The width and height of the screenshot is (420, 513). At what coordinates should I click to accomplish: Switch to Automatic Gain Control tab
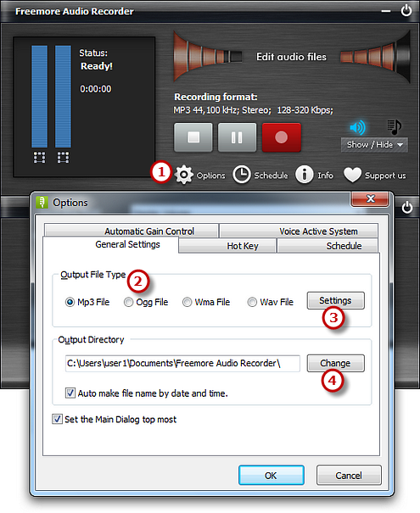pyautogui.click(x=132, y=231)
